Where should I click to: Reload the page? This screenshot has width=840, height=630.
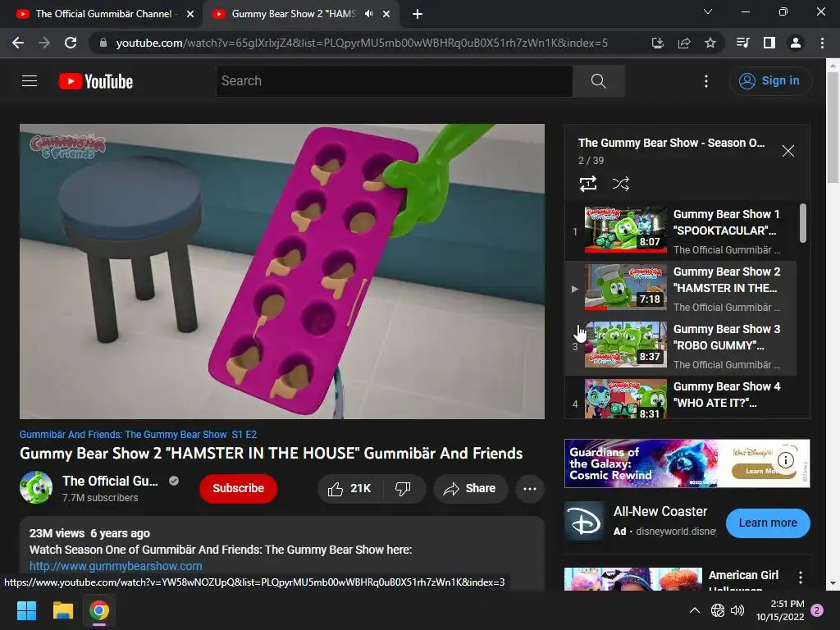point(71,43)
